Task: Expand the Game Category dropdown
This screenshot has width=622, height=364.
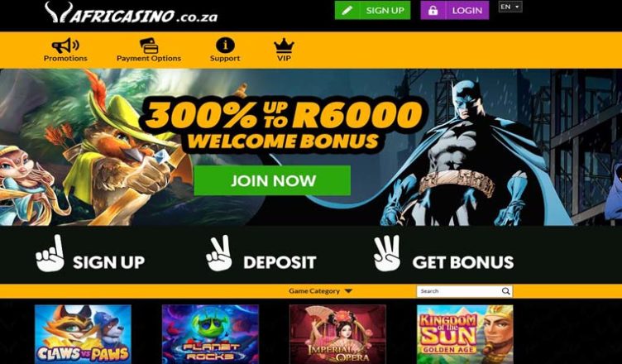Action: pos(321,291)
